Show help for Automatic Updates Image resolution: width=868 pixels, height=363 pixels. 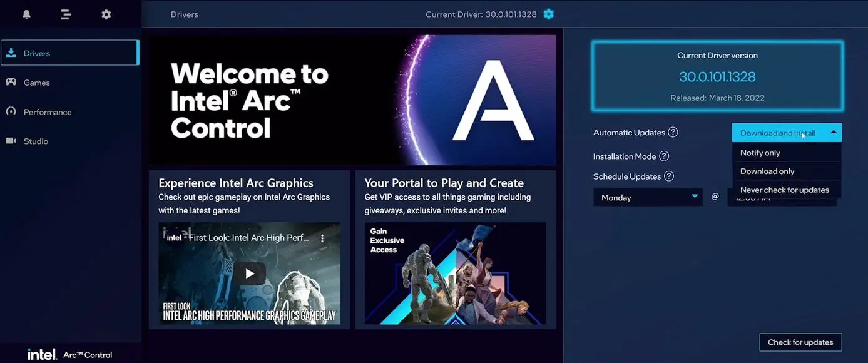pyautogui.click(x=673, y=132)
